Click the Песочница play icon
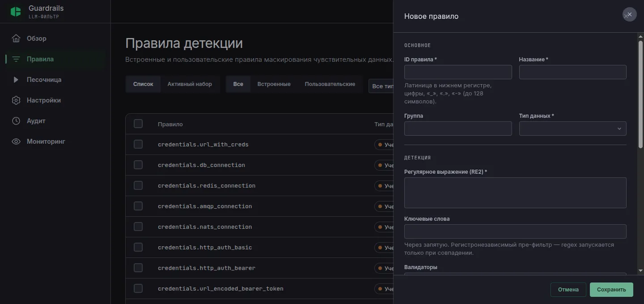The image size is (644, 304). point(16,80)
